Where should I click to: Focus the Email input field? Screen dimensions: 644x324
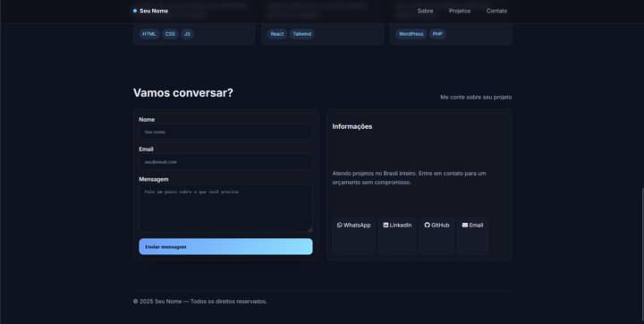pos(225,162)
